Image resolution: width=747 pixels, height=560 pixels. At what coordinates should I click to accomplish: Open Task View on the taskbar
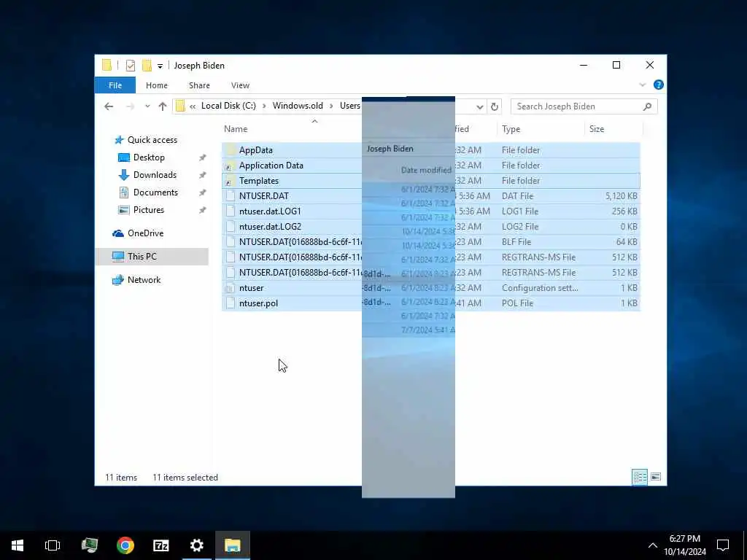pyautogui.click(x=53, y=545)
